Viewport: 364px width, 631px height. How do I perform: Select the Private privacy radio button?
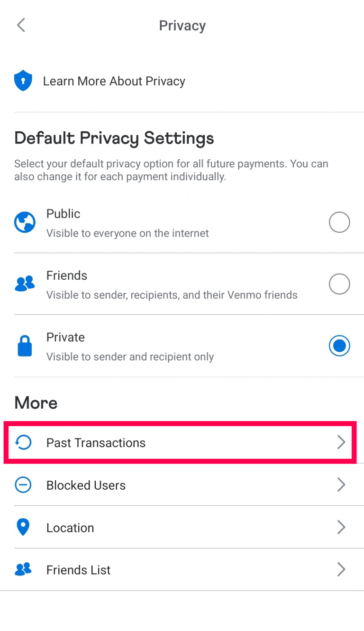[x=339, y=346]
